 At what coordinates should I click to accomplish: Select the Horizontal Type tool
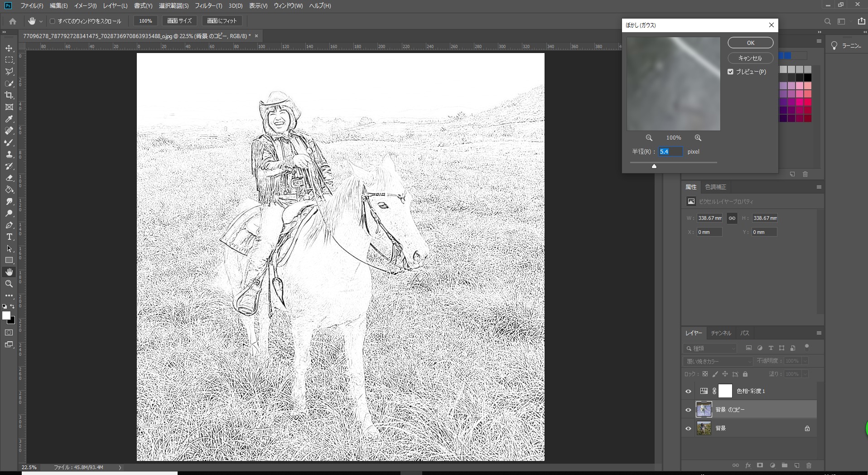tap(9, 237)
